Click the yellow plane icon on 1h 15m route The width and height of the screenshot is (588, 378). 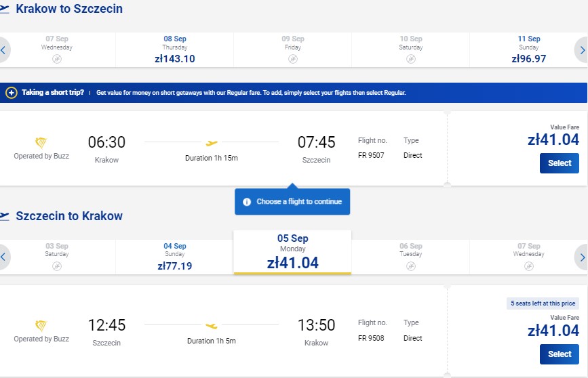(212, 143)
